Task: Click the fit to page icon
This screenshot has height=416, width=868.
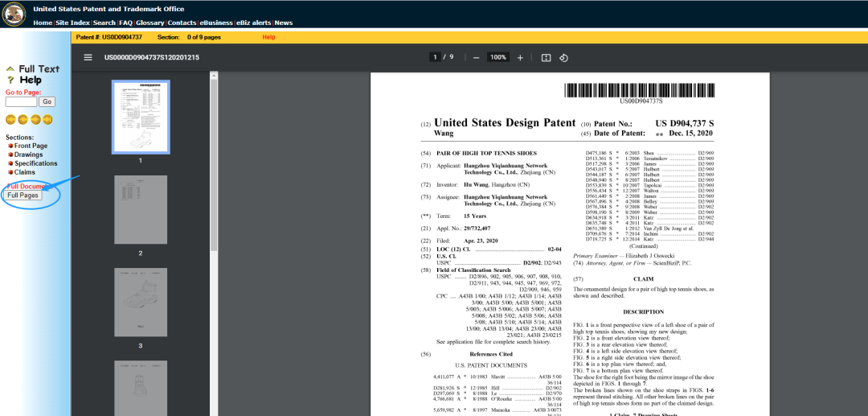Action: pyautogui.click(x=546, y=58)
